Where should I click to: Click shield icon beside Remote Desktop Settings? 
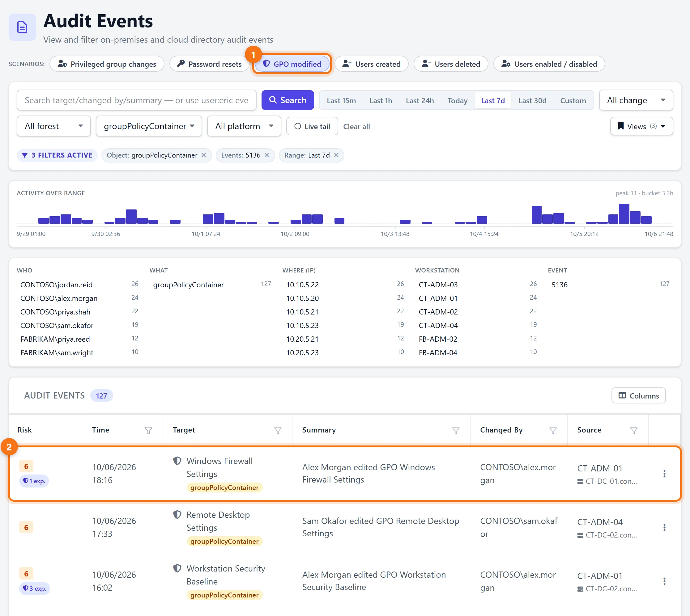coord(177,515)
